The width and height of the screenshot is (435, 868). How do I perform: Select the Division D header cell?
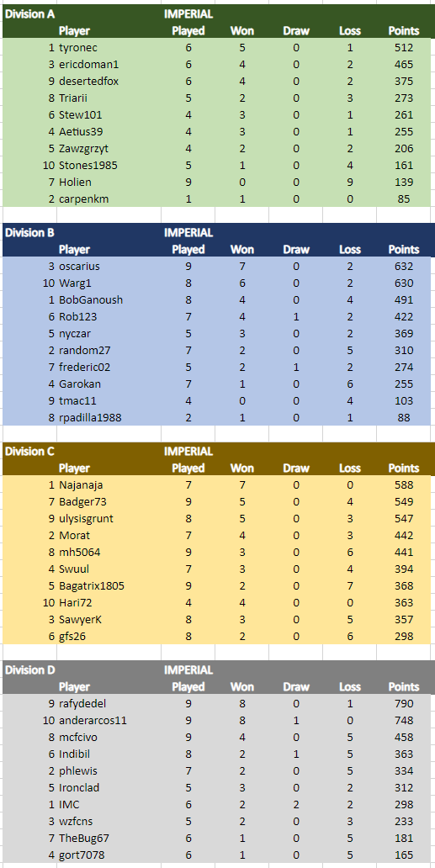[x=30, y=670]
